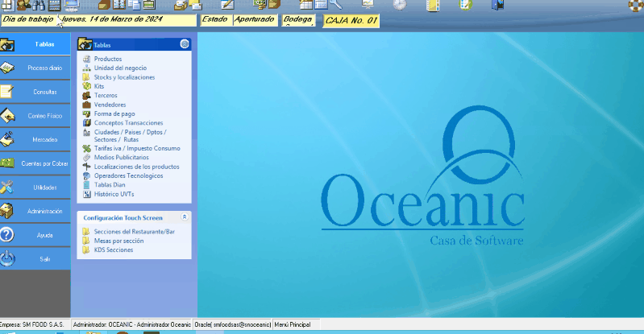Open Unidad del negocio
644x334 pixels.
tap(120, 68)
